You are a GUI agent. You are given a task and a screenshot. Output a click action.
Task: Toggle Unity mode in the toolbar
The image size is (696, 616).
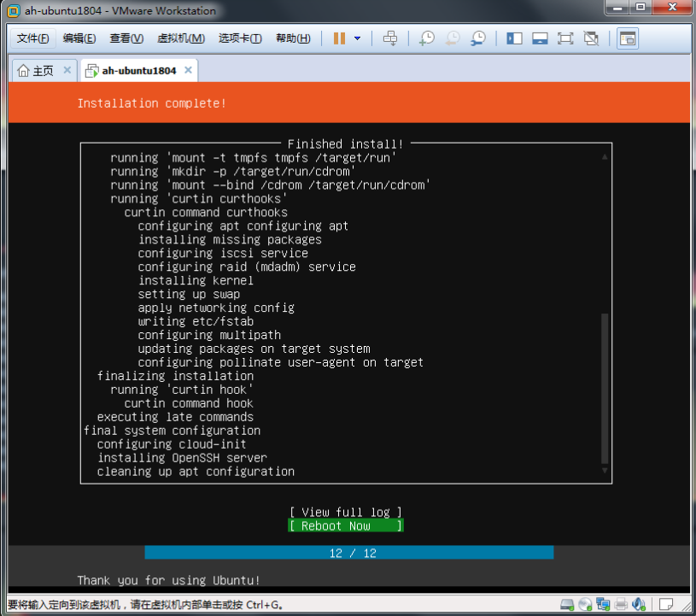(591, 38)
